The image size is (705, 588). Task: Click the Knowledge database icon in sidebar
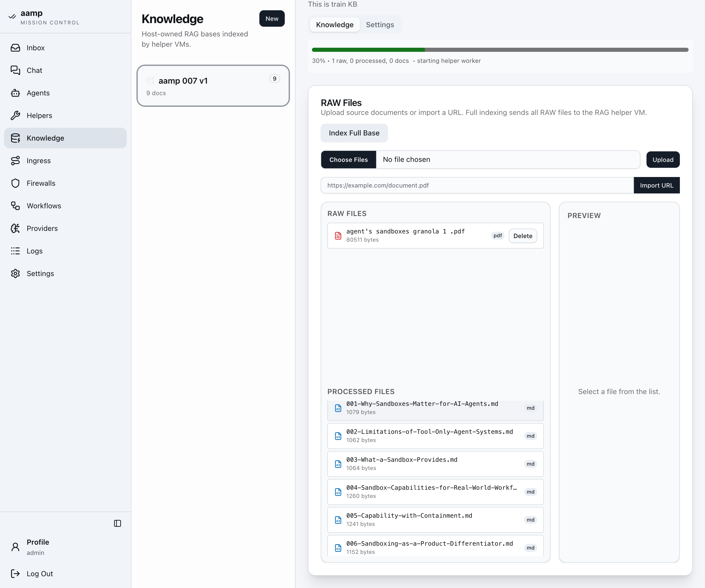15,138
